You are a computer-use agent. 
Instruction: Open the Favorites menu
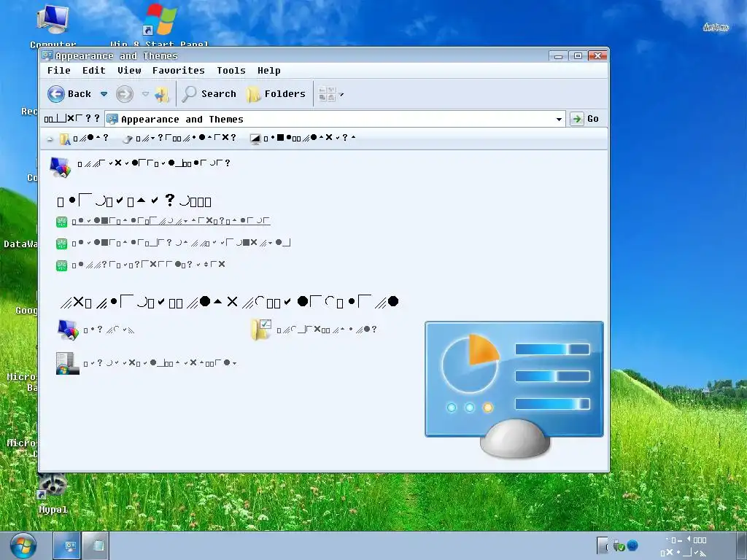click(179, 71)
